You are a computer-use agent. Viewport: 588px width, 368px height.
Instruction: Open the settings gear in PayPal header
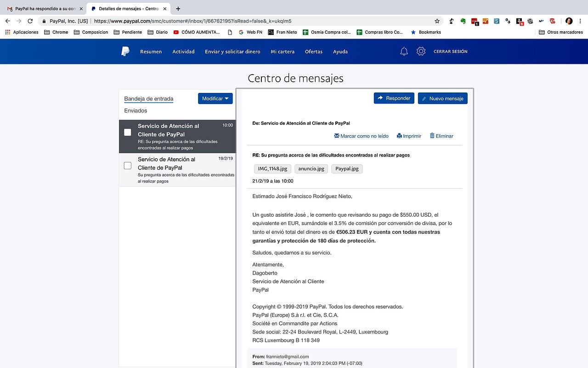(x=421, y=52)
